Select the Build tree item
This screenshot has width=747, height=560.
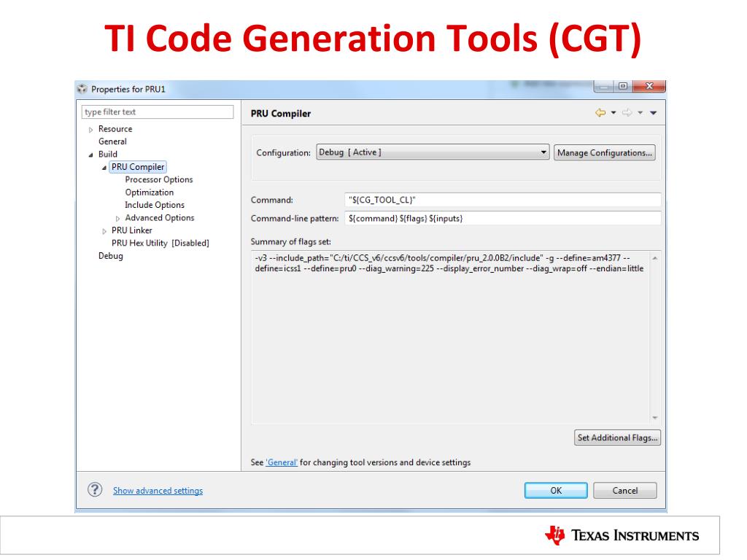pyautogui.click(x=108, y=155)
